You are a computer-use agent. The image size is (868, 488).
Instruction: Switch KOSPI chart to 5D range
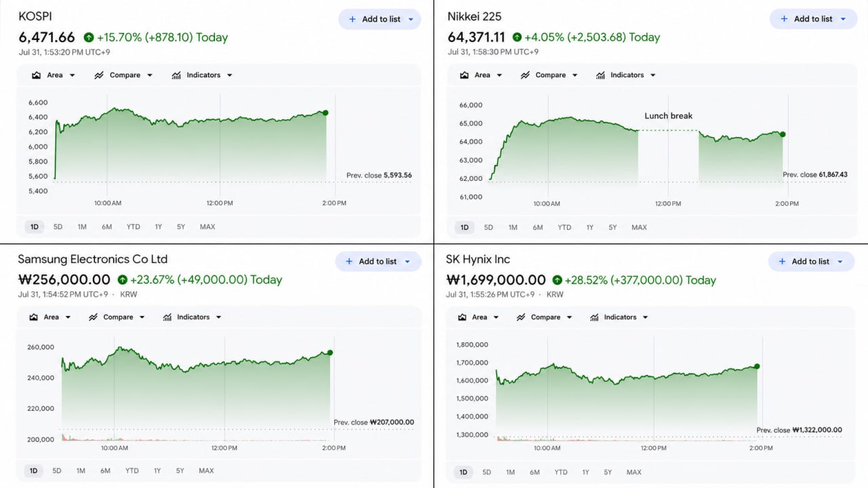point(58,227)
